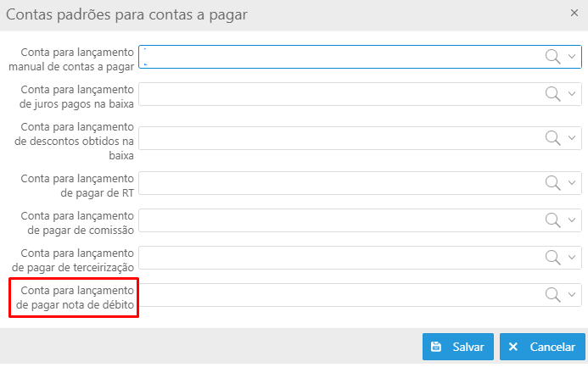
Task: Open pagar de comissão dropdown chevron
Action: (x=572, y=220)
